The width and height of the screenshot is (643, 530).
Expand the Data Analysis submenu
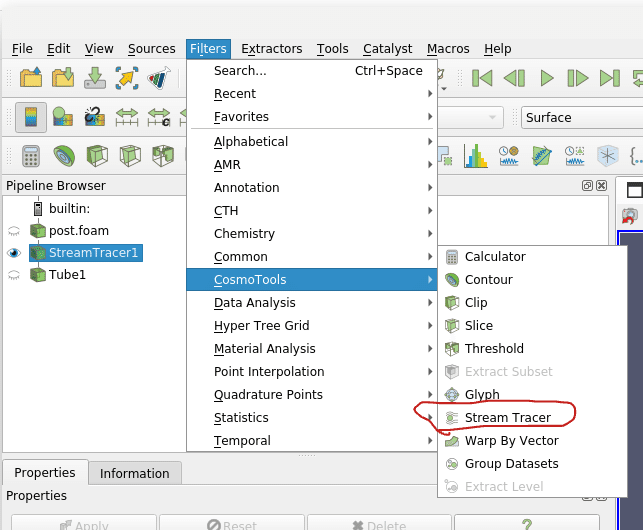312,303
